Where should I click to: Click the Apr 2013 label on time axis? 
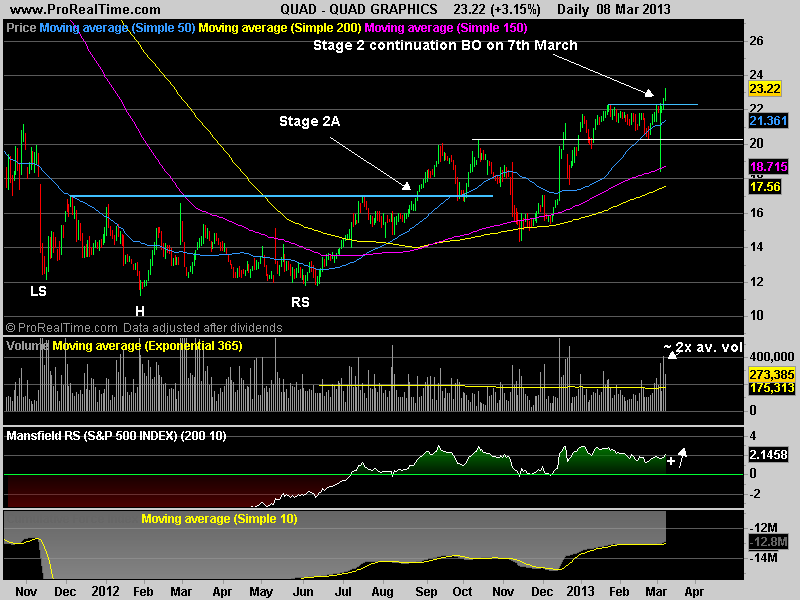coord(694,591)
